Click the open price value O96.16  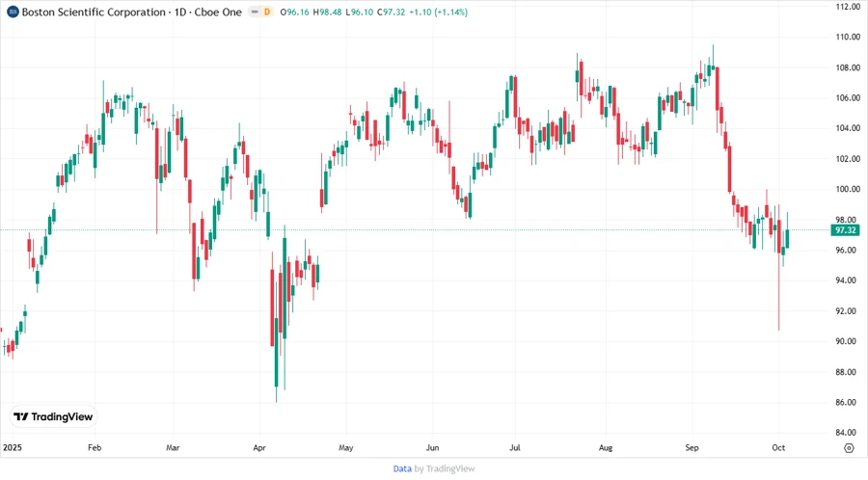pos(297,12)
